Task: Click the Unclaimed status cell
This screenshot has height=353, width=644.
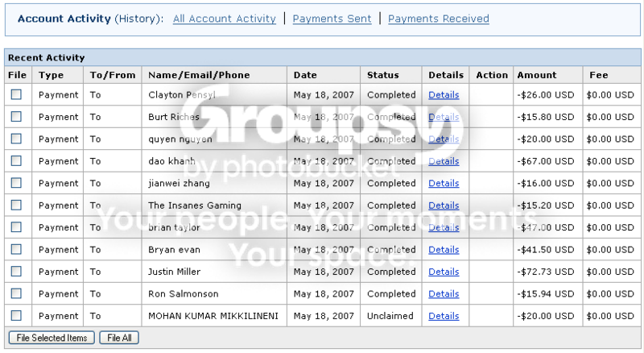Action: (390, 316)
